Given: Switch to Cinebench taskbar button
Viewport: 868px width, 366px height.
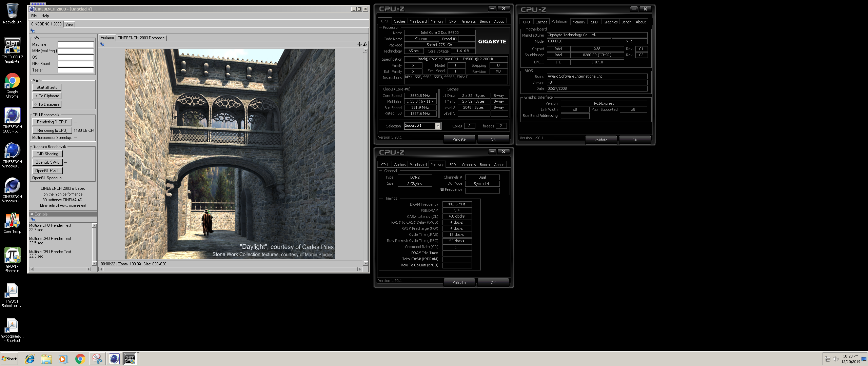Looking at the screenshot, I should pyautogui.click(x=114, y=359).
